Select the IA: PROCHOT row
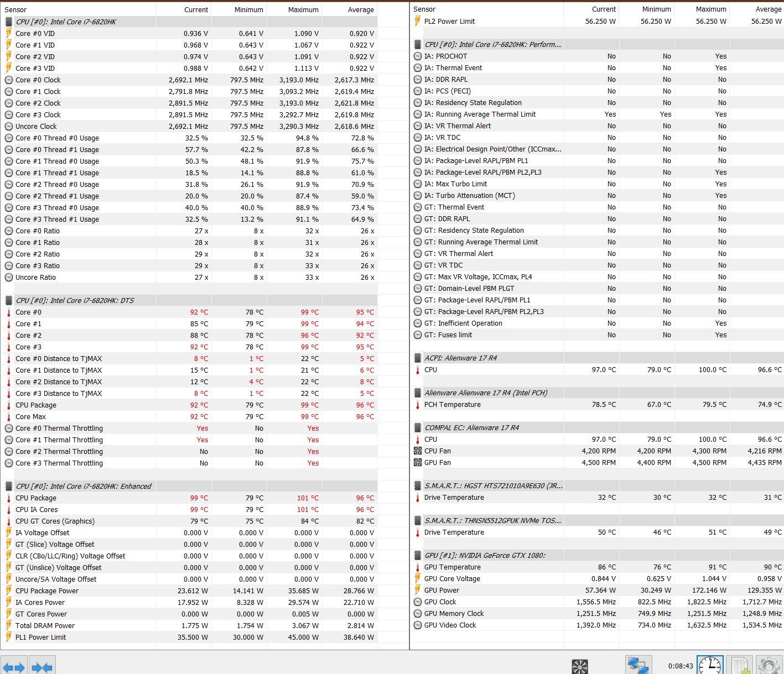The width and height of the screenshot is (784, 674). 445,56
